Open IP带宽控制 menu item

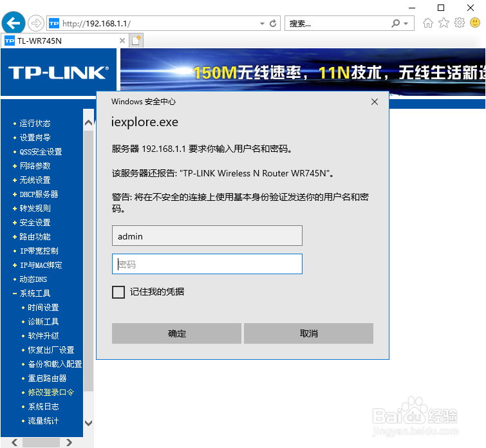pyautogui.click(x=39, y=251)
